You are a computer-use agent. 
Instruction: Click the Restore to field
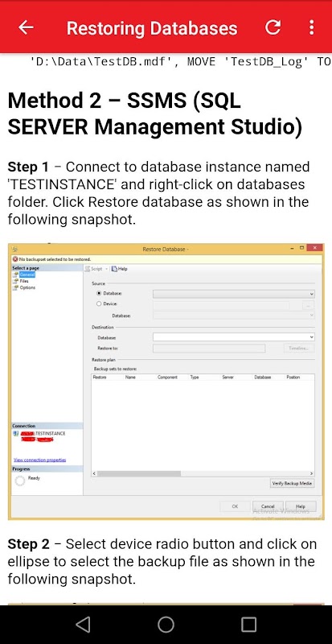[209, 349]
